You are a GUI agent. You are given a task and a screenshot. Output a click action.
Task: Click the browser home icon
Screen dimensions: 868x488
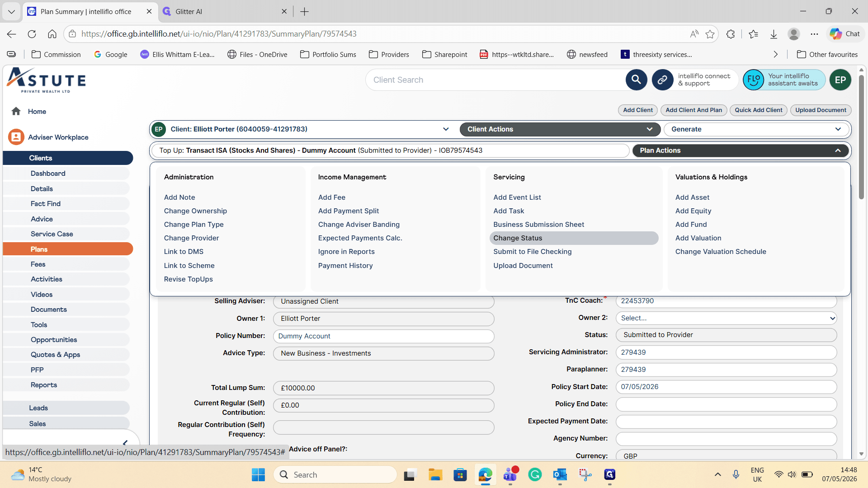[x=52, y=34]
